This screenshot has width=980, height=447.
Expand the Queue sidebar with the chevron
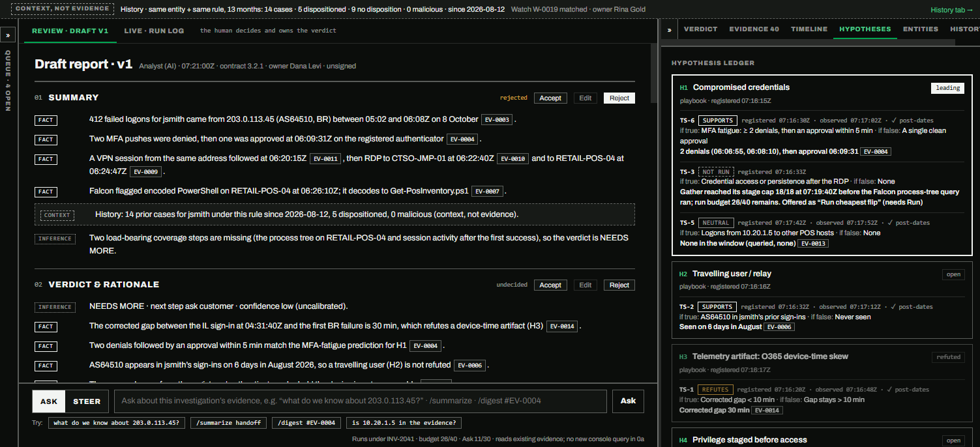click(7, 36)
